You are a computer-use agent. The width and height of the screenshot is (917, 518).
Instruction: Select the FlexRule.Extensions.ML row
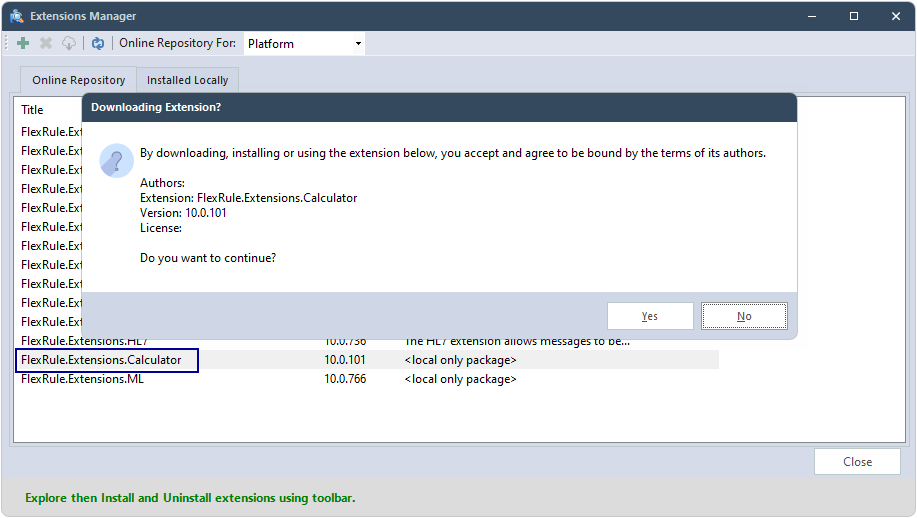367,379
